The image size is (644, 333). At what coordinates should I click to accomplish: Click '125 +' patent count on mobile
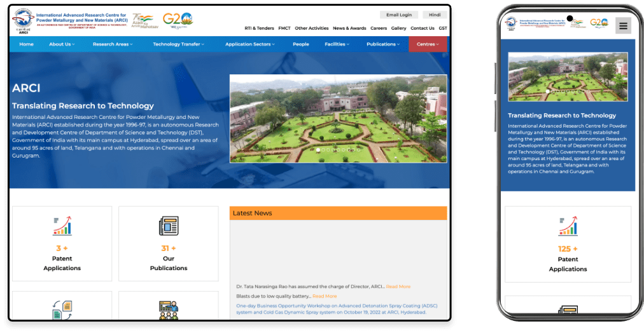(x=568, y=249)
